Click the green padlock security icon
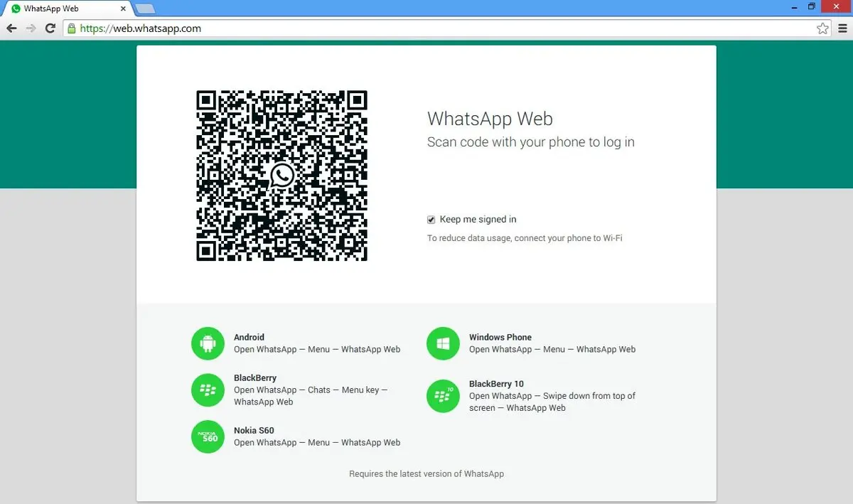 point(70,28)
